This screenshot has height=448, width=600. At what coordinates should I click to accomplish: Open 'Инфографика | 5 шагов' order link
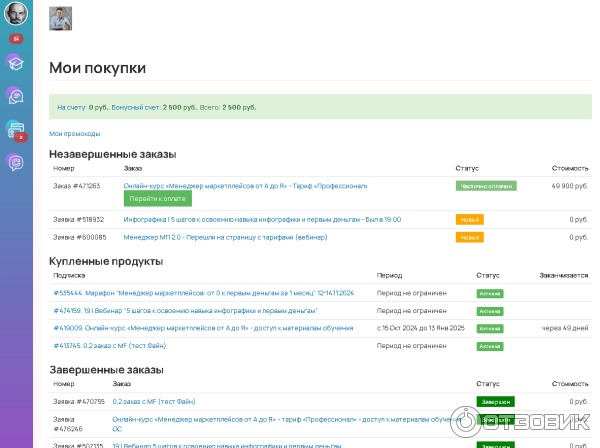pos(262,219)
